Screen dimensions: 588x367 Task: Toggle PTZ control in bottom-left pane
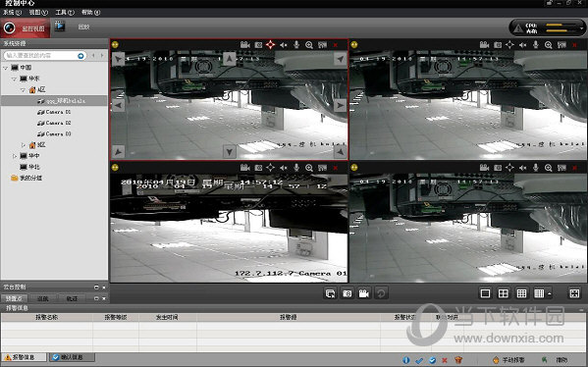click(270, 167)
